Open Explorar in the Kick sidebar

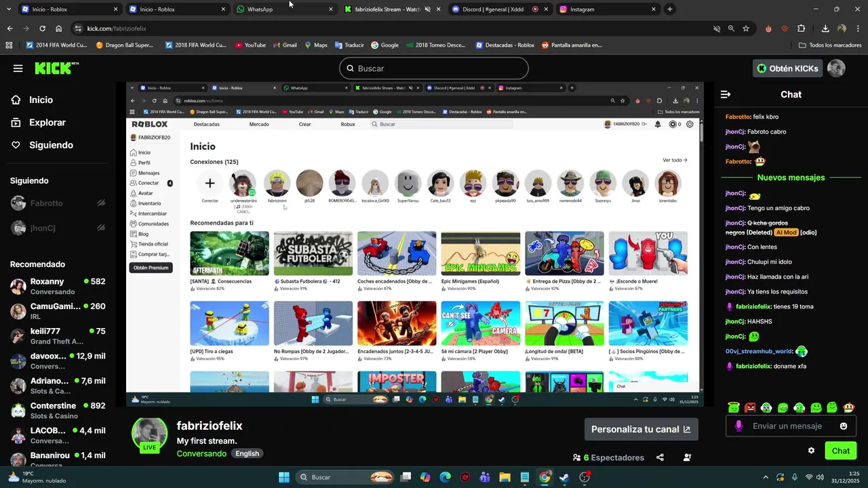pos(38,123)
